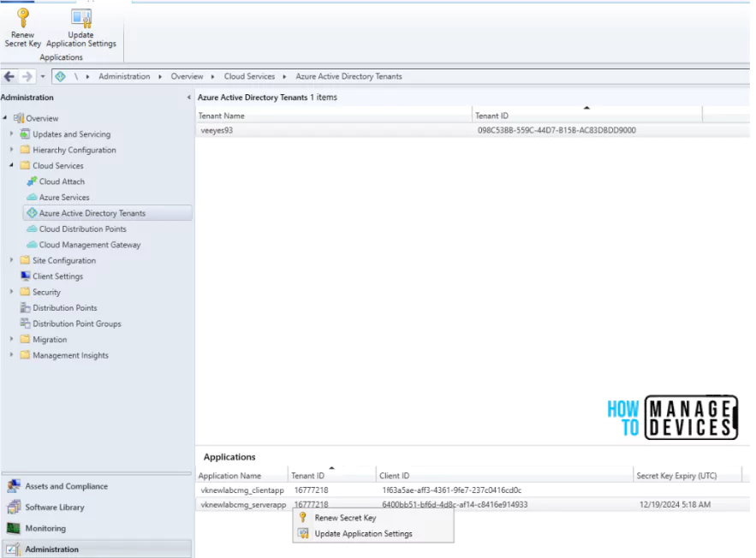Expand Site Configuration node
Screen dimensions: 756x558
pos(12,259)
